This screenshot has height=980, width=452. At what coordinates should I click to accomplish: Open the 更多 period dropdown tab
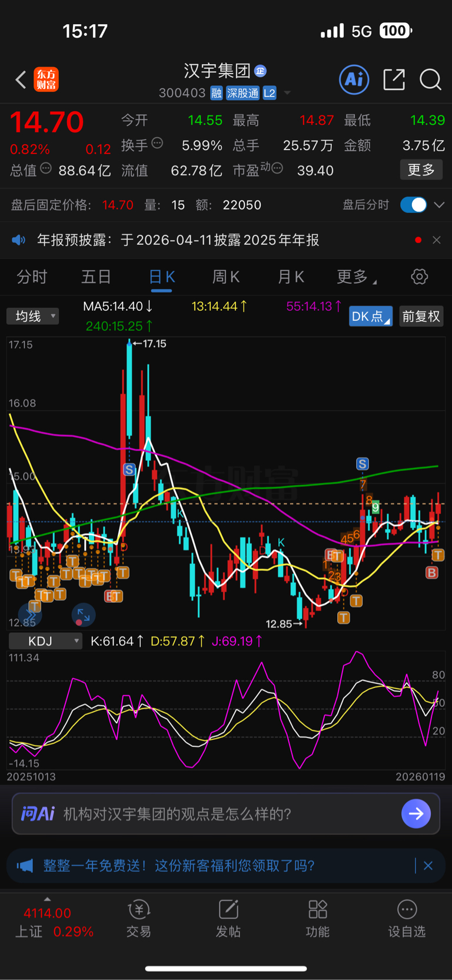tap(356, 277)
